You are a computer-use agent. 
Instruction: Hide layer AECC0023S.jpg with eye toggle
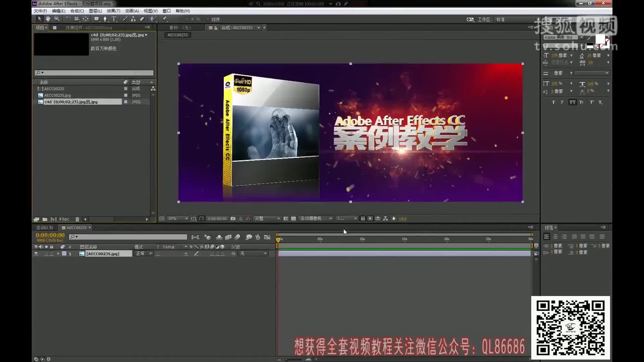(x=36, y=254)
